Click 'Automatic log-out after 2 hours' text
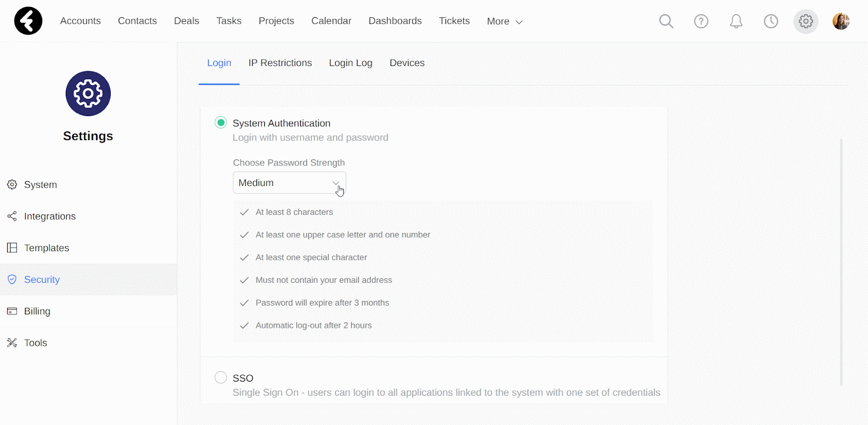Viewport: 868px width, 425px height. [314, 326]
